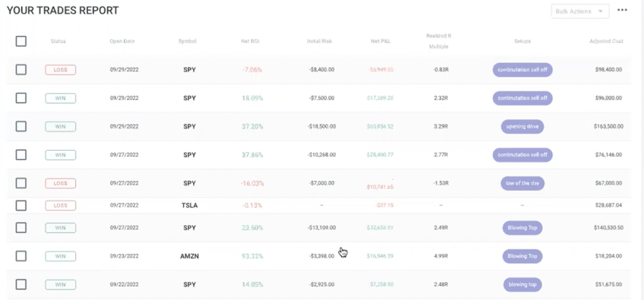Select the SPY symbol in the third row
Image resolution: width=644 pixels, height=300 pixels.
[189, 126]
